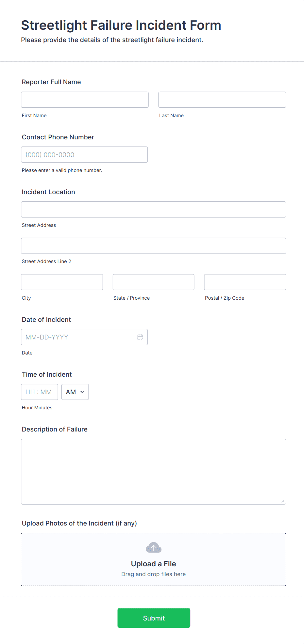The height and width of the screenshot is (644, 304).
Task: Open the calendar picker for Date of Incident
Action: point(140,337)
